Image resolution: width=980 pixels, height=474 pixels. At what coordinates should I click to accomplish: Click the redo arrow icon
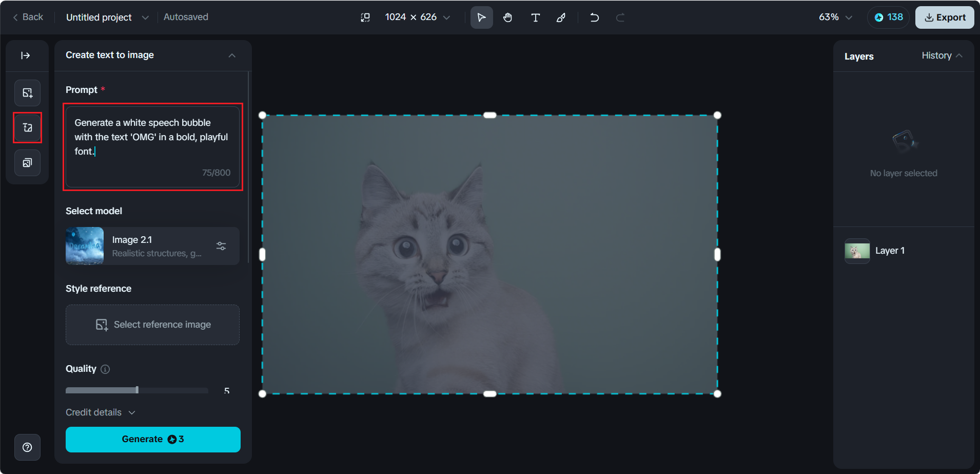click(620, 17)
